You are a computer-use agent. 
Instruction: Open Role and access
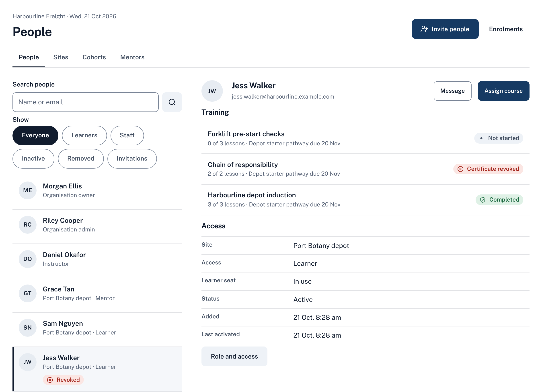234,356
